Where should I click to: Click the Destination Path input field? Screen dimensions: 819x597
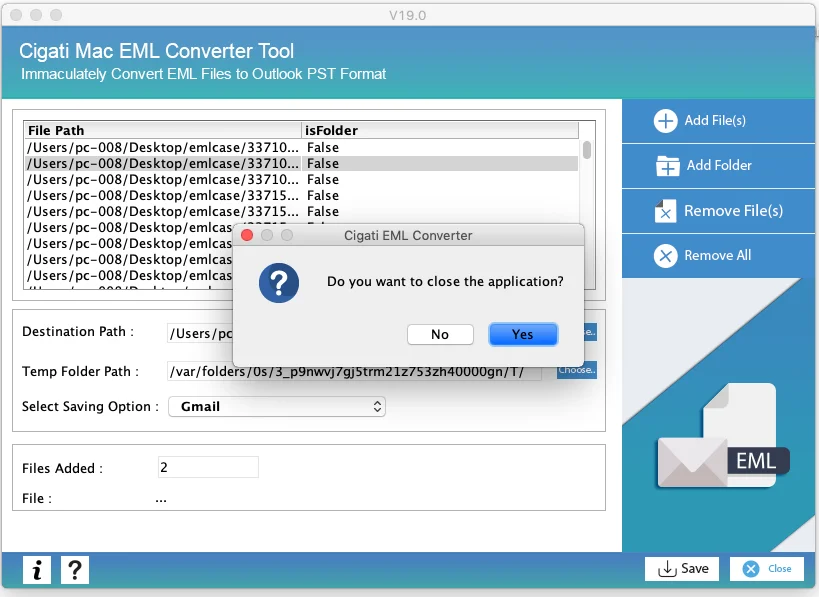pos(200,333)
